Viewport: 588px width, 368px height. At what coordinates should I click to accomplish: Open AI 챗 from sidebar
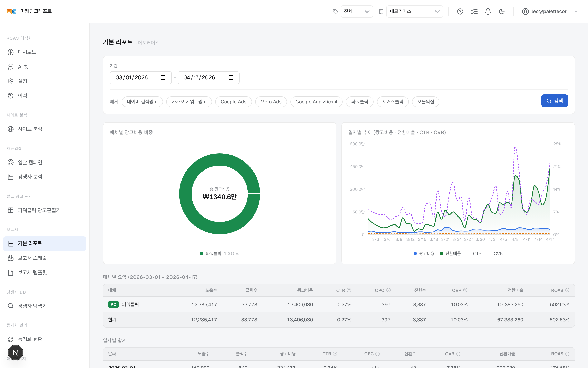click(x=45, y=67)
